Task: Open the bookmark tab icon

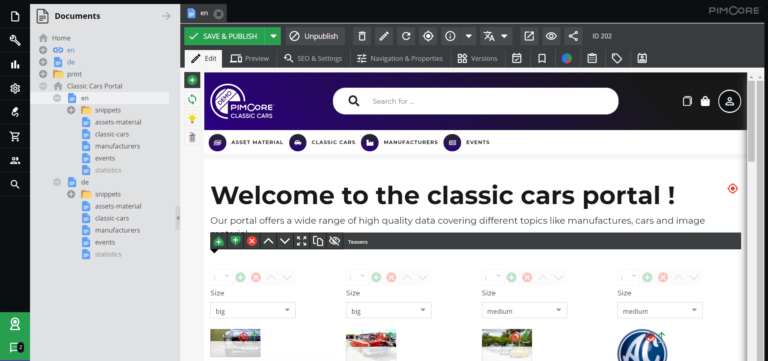Action: (x=542, y=58)
